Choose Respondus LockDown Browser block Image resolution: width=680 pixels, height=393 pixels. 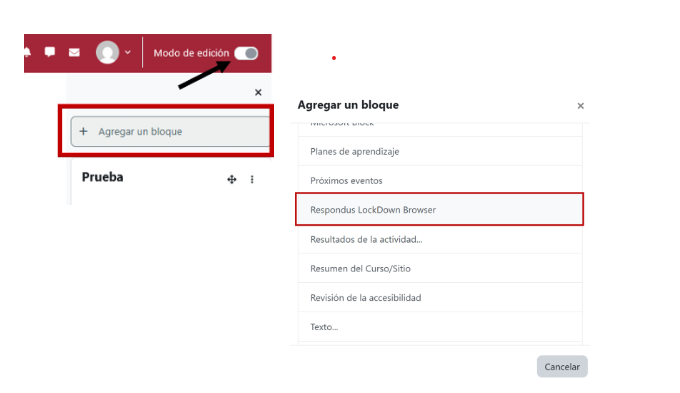(x=440, y=210)
